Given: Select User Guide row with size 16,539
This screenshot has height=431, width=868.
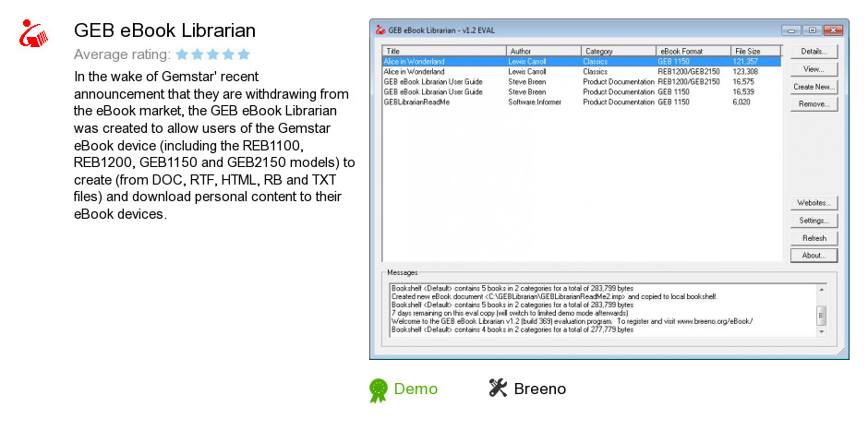Looking at the screenshot, I should (x=581, y=92).
